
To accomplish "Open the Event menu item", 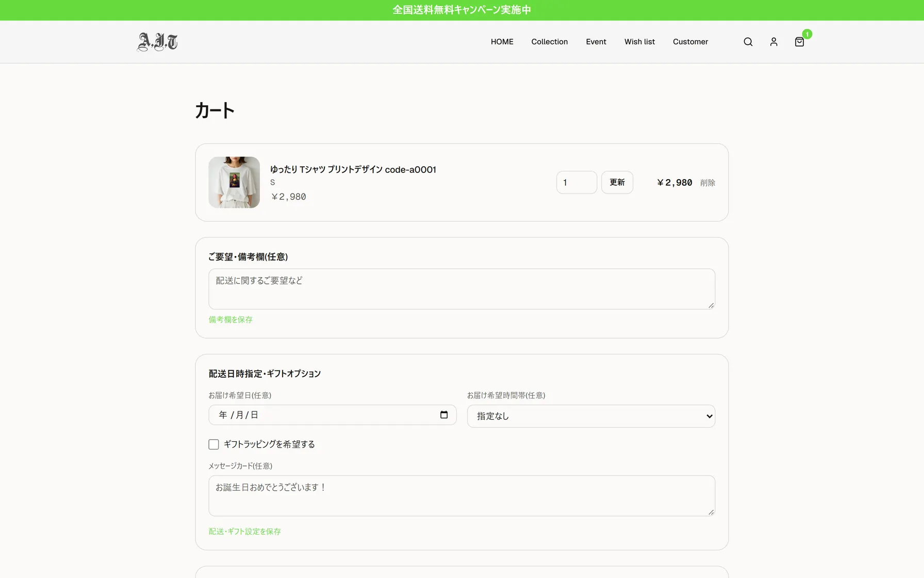I will point(596,42).
